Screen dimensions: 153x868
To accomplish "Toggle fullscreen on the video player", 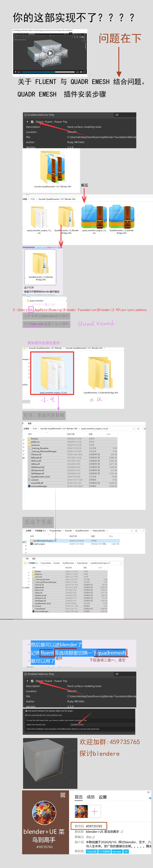I will (84, 72).
